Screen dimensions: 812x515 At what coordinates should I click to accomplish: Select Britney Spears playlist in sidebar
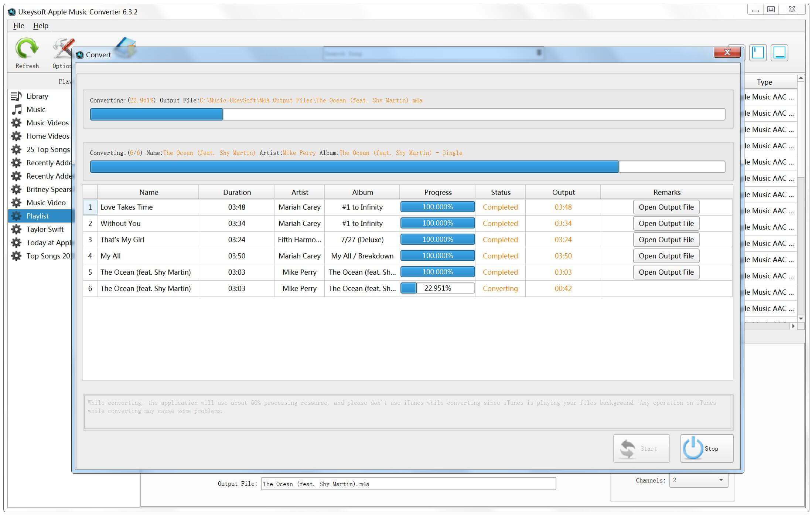point(49,189)
